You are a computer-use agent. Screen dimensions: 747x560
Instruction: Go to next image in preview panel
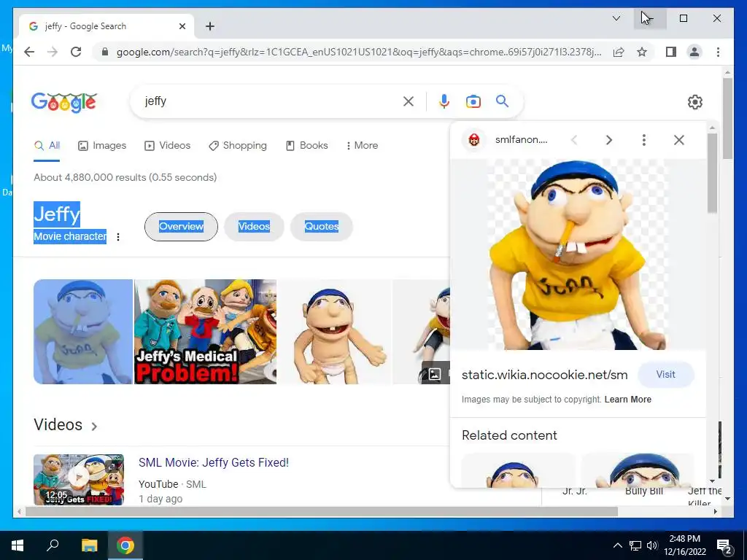point(609,140)
